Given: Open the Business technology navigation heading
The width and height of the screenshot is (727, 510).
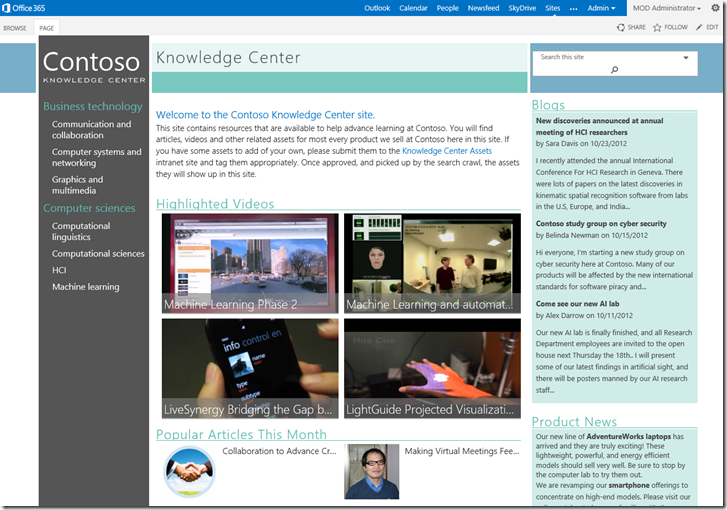Looking at the screenshot, I should [93, 107].
